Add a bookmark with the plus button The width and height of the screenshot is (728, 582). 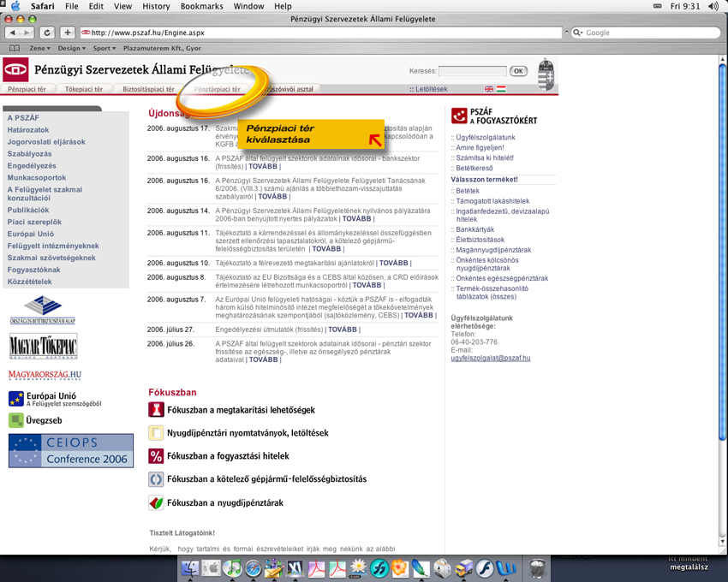[68, 33]
